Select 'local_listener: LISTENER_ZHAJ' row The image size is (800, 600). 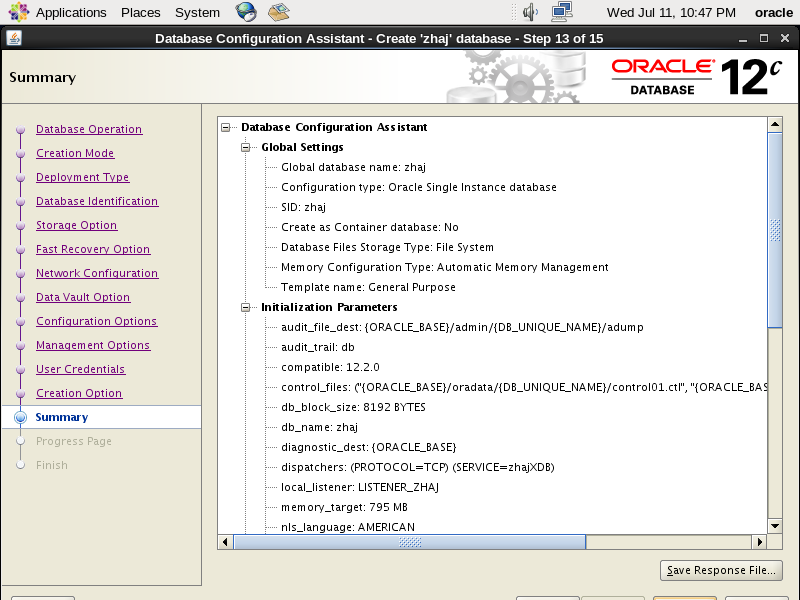pos(360,487)
